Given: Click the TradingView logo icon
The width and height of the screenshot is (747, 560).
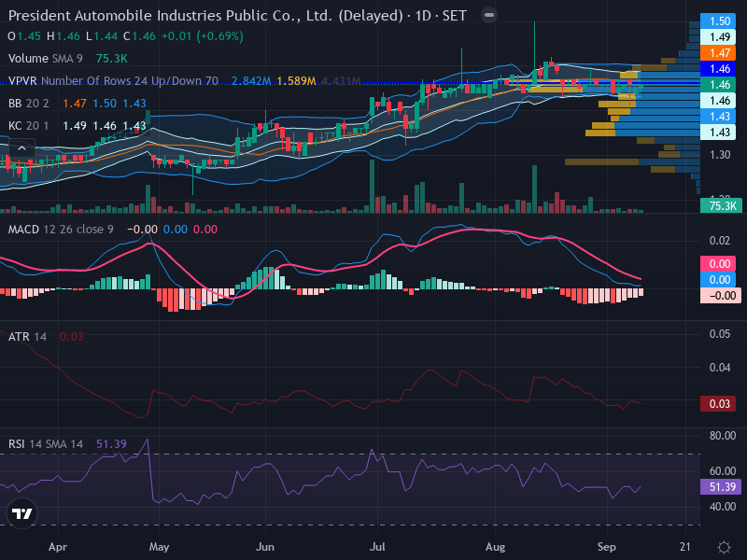Looking at the screenshot, I should pyautogui.click(x=21, y=513).
